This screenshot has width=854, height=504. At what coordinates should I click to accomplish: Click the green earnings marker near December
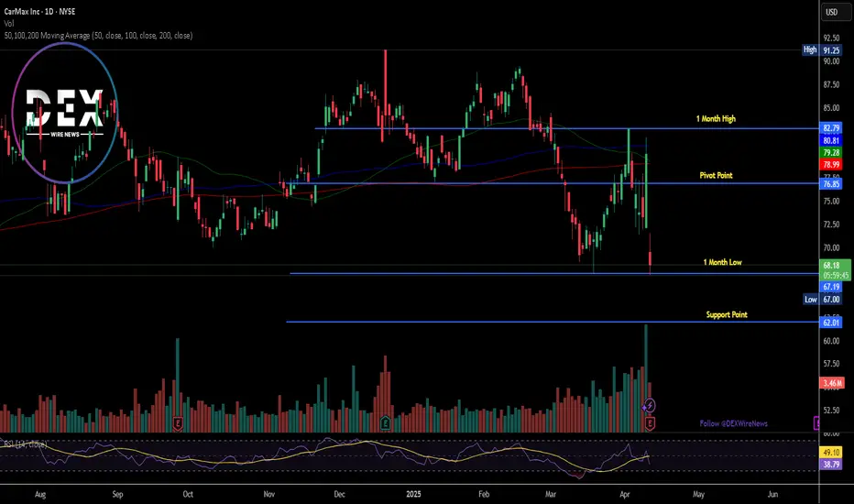[385, 422]
